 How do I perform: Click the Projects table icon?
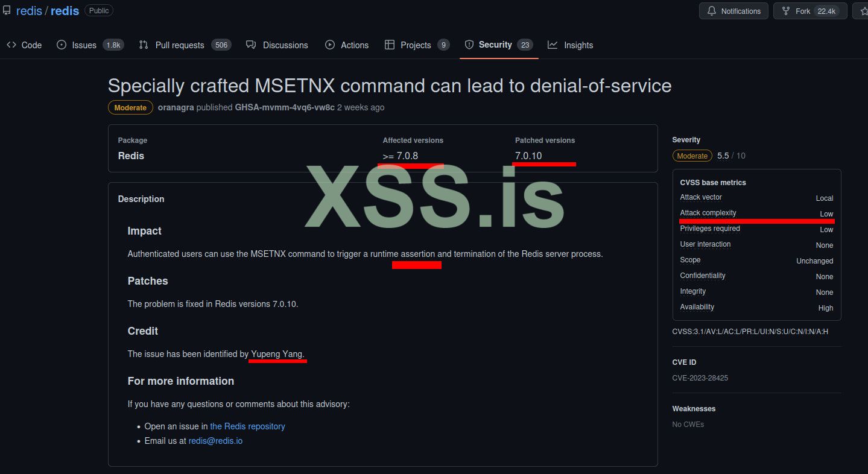coord(390,45)
